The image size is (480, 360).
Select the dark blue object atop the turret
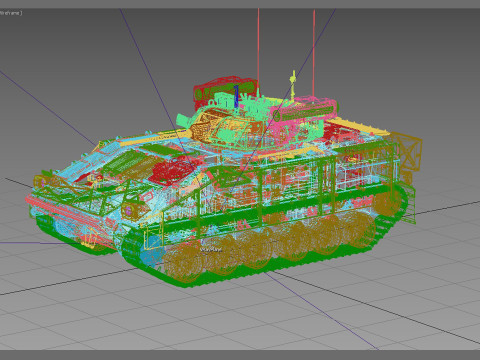(x=236, y=96)
